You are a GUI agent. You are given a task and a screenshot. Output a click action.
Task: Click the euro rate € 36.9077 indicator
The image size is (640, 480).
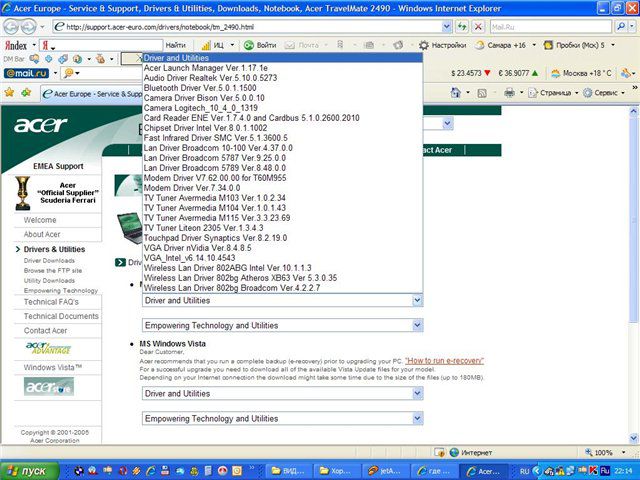518,73
